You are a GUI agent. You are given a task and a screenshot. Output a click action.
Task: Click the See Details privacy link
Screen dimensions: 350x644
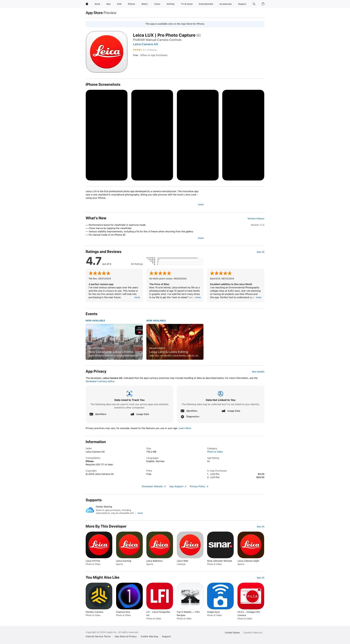[x=258, y=371]
